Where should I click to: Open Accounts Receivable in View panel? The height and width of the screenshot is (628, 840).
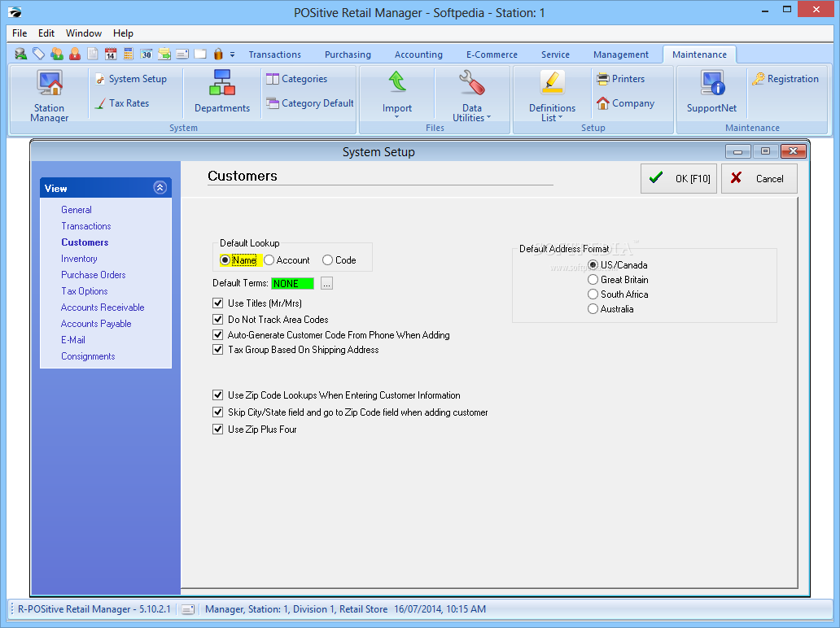(103, 307)
